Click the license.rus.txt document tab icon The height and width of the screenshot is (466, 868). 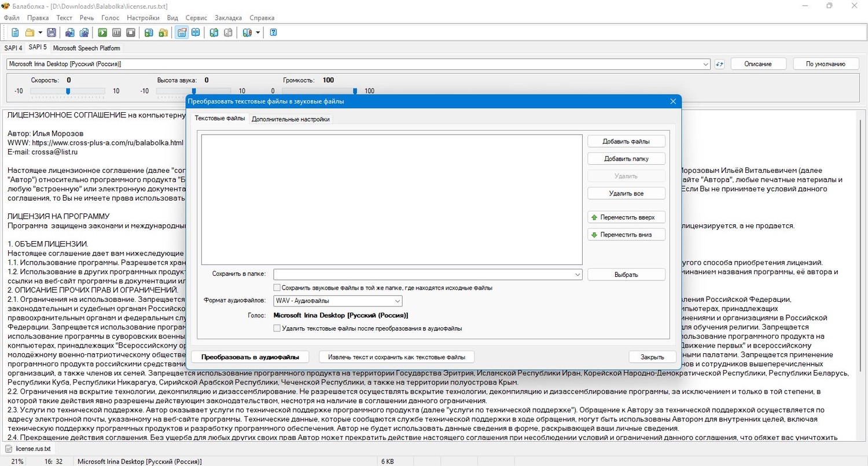pyautogui.click(x=9, y=449)
